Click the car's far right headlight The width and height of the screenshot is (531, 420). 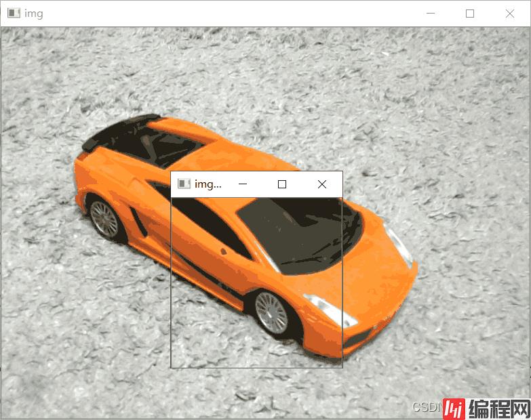coord(399,245)
